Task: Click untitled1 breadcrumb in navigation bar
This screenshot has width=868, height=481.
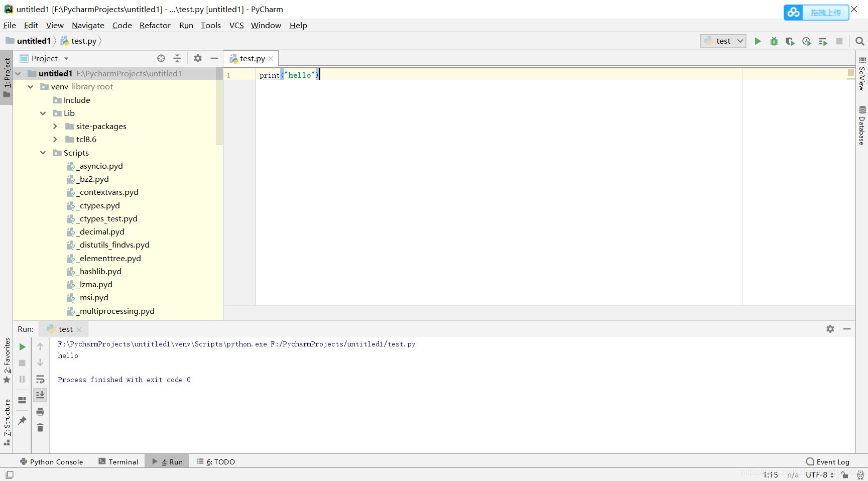Action: [x=28, y=41]
